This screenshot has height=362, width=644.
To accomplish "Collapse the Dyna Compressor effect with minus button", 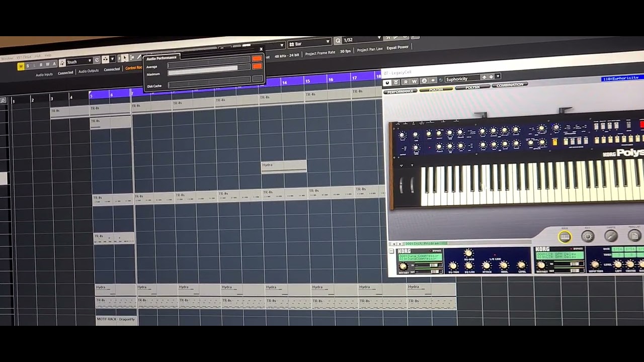I will (391, 250).
